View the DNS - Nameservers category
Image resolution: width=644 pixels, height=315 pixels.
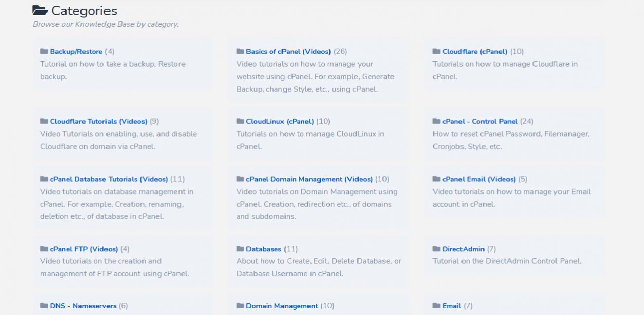83,306
